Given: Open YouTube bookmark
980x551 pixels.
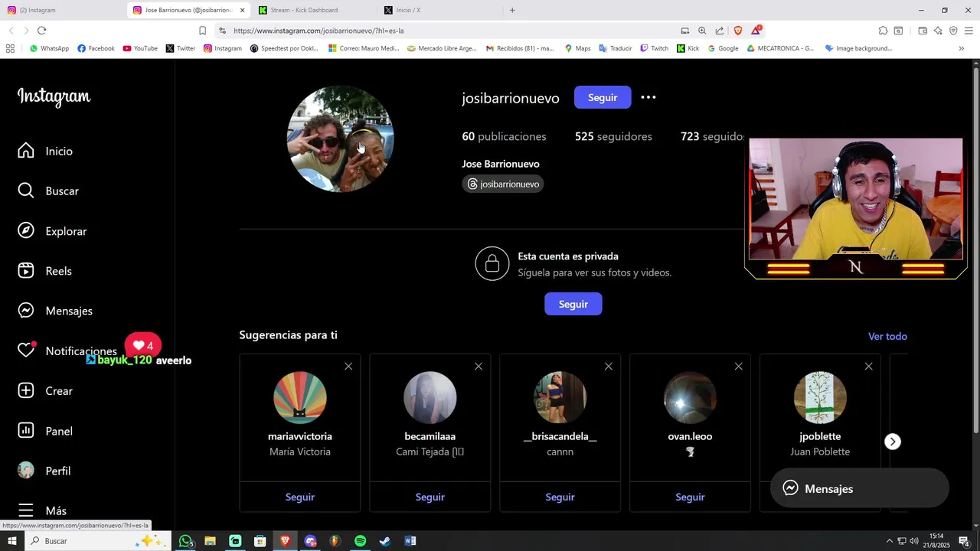Looking at the screenshot, I should (140, 48).
